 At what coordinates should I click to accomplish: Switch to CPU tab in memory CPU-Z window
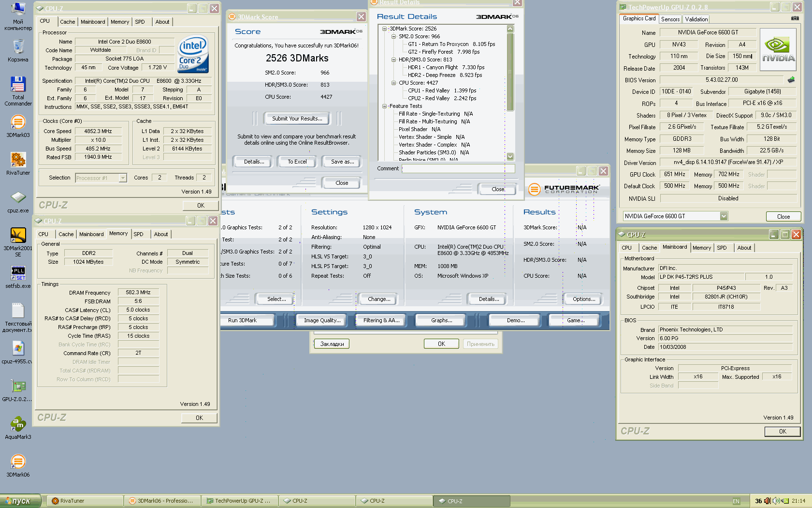pyautogui.click(x=43, y=234)
